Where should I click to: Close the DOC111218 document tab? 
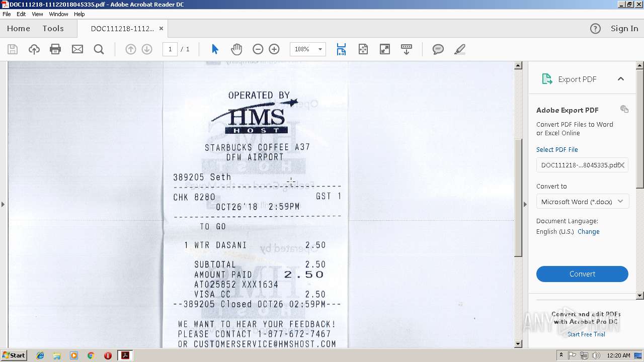pyautogui.click(x=161, y=29)
